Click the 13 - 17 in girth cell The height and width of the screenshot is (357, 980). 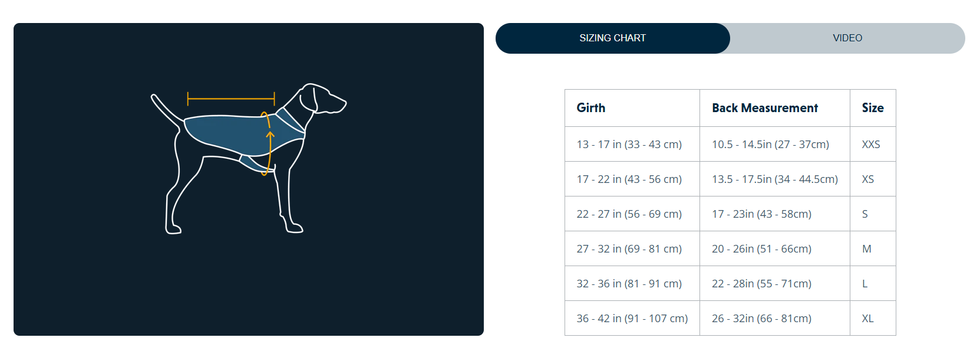[x=629, y=145]
